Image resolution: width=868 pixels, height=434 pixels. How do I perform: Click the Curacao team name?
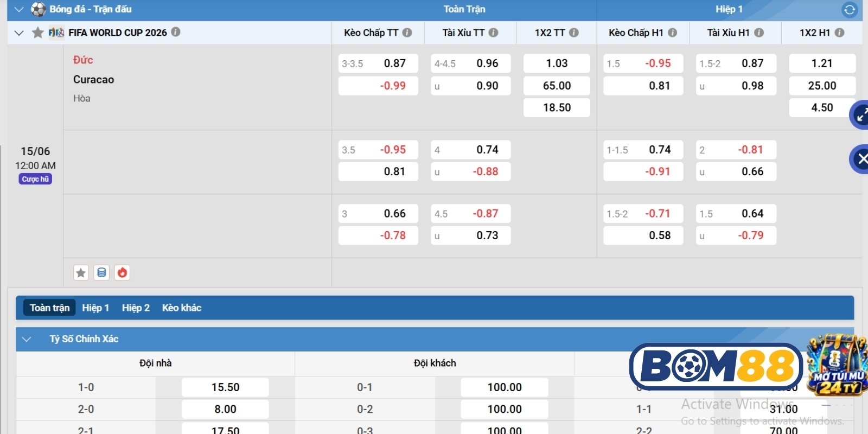(x=93, y=80)
